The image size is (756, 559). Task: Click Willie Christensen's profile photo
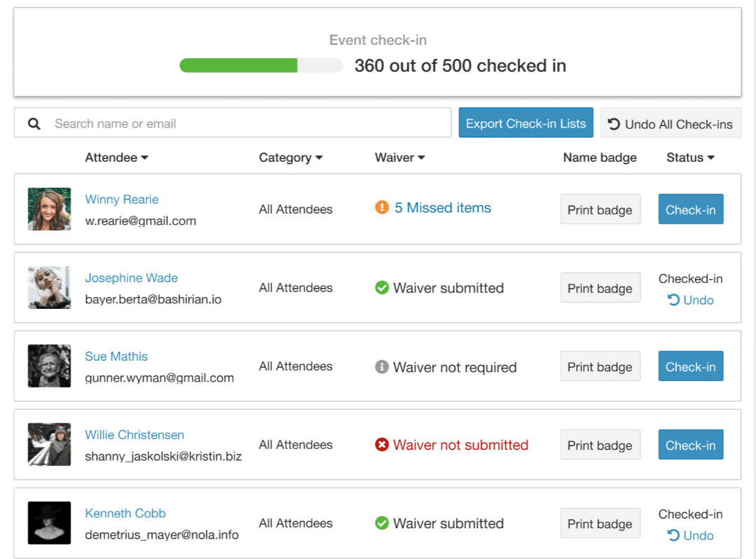coord(49,445)
